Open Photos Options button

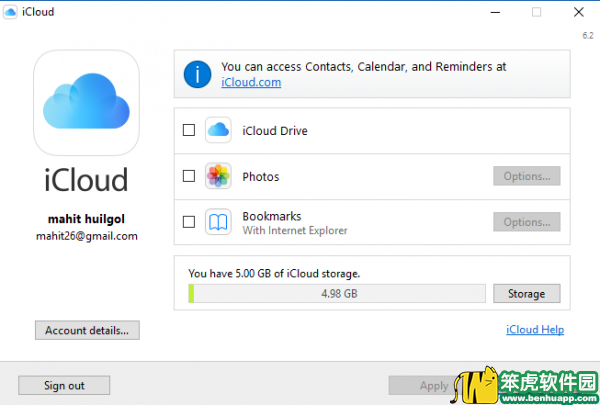[x=527, y=176]
